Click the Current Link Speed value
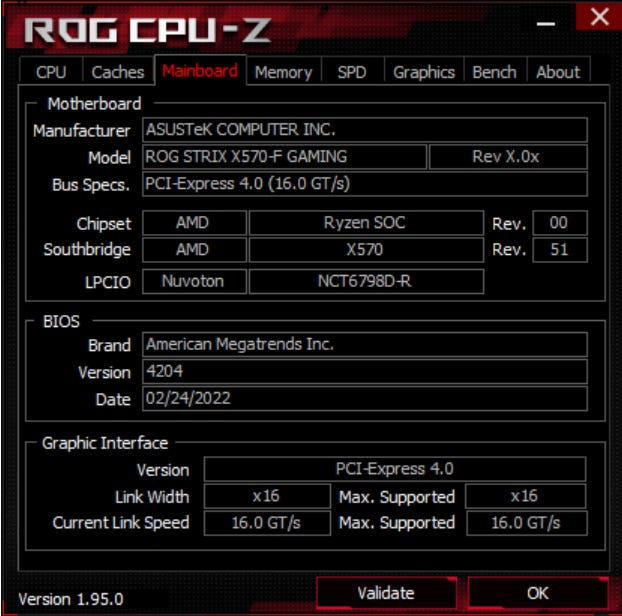The image size is (622, 616). coord(267,523)
